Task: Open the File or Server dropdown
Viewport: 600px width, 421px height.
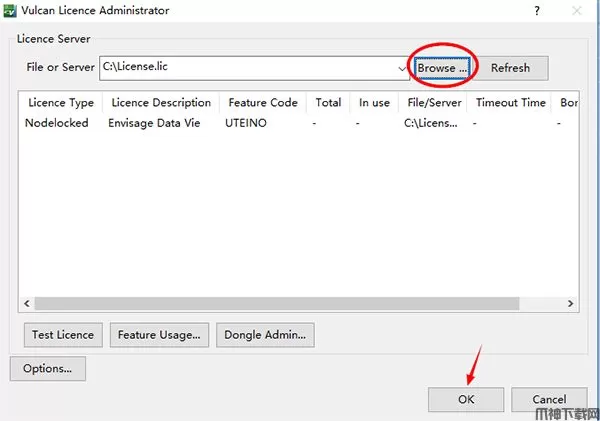Action: point(401,68)
